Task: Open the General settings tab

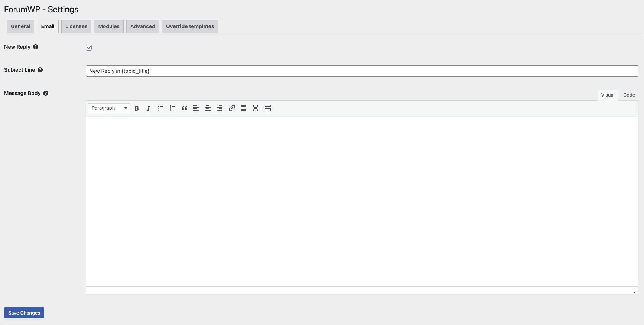Action: [x=20, y=26]
